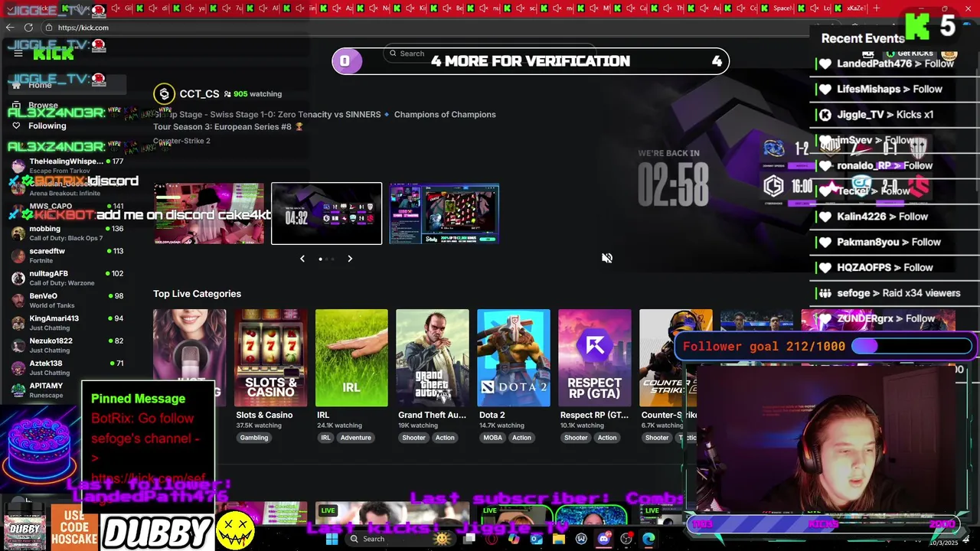980x551 pixels.
Task: Click the Gambling tag under Slots & Casino
Action: pyautogui.click(x=254, y=438)
